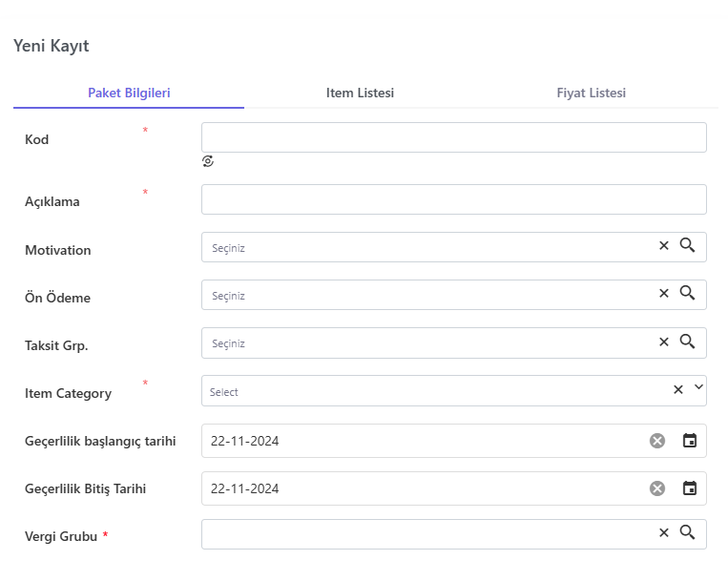Click the Yeni Kayıt heading
The image size is (728, 581).
pos(52,46)
